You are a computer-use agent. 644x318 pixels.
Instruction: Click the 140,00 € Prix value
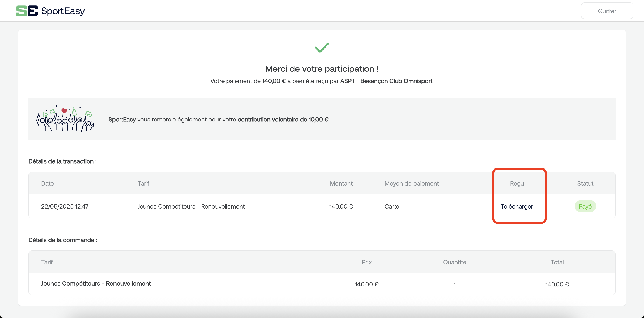point(366,284)
